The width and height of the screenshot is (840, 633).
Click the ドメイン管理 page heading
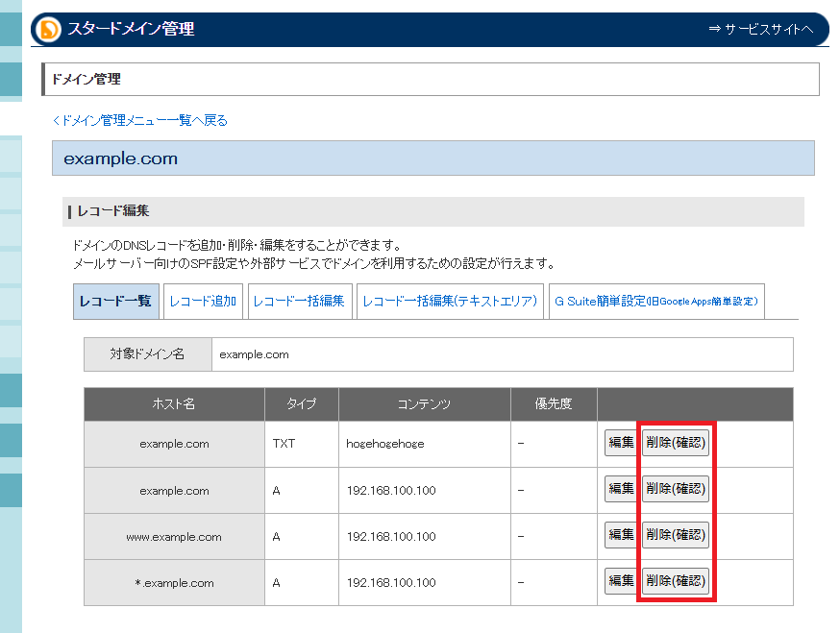click(86, 80)
